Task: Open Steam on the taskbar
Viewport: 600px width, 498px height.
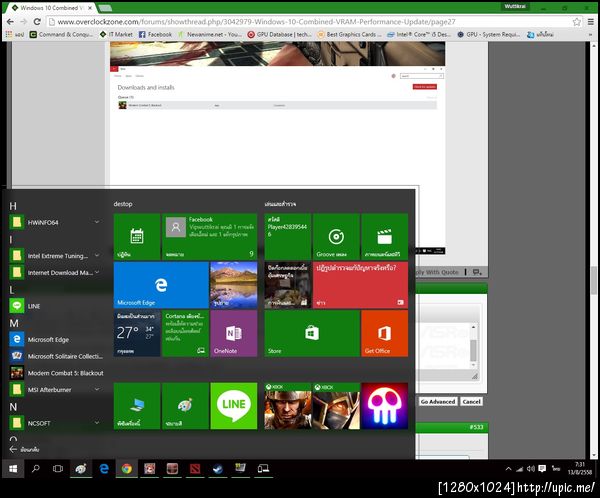Action: pyautogui.click(x=218, y=469)
